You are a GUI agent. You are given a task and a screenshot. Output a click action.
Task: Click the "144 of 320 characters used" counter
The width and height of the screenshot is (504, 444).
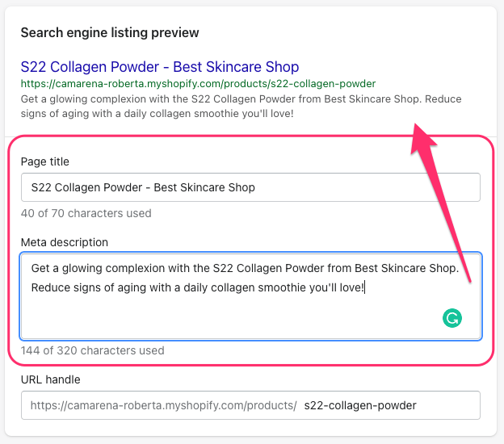pos(92,350)
